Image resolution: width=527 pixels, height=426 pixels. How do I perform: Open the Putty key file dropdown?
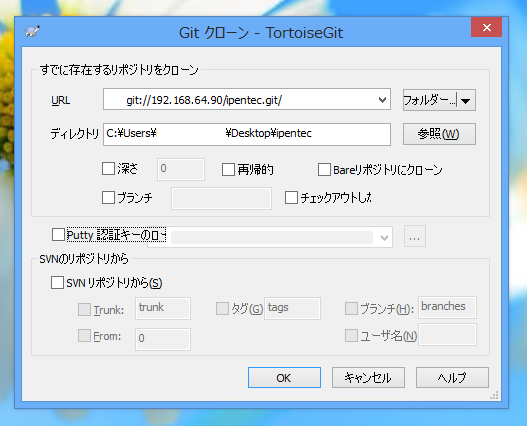(384, 237)
